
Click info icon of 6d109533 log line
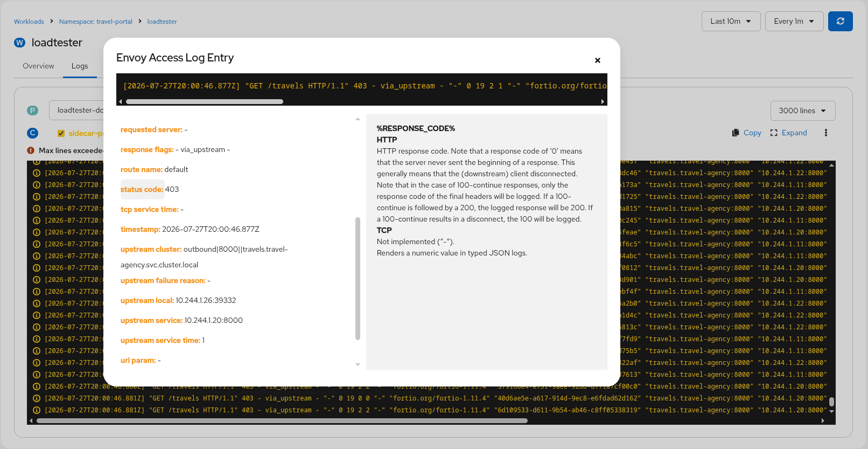37,410
